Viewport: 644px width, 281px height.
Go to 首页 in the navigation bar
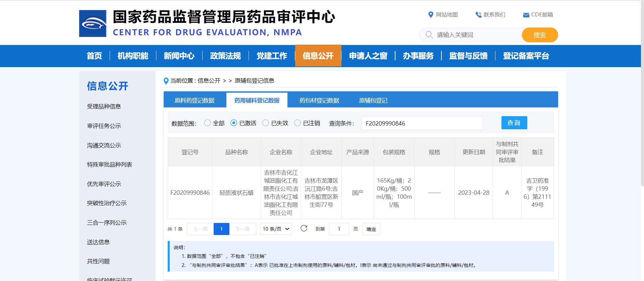pos(94,56)
